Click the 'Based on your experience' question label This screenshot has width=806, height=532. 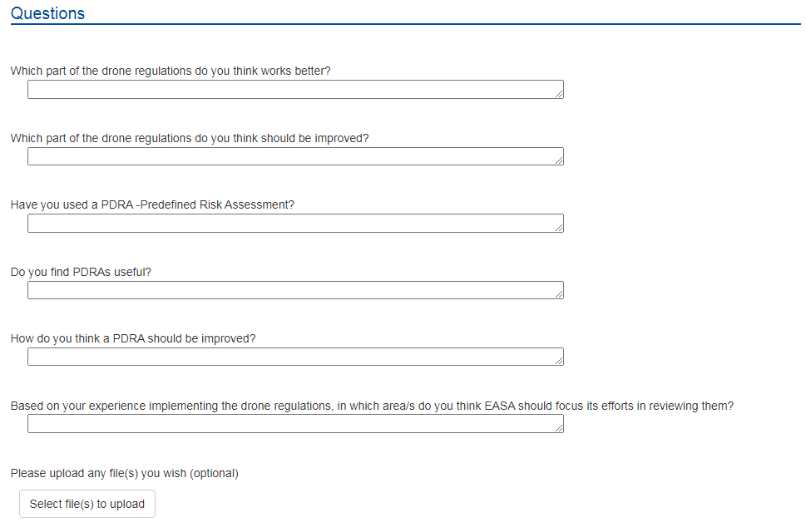pyautogui.click(x=372, y=406)
